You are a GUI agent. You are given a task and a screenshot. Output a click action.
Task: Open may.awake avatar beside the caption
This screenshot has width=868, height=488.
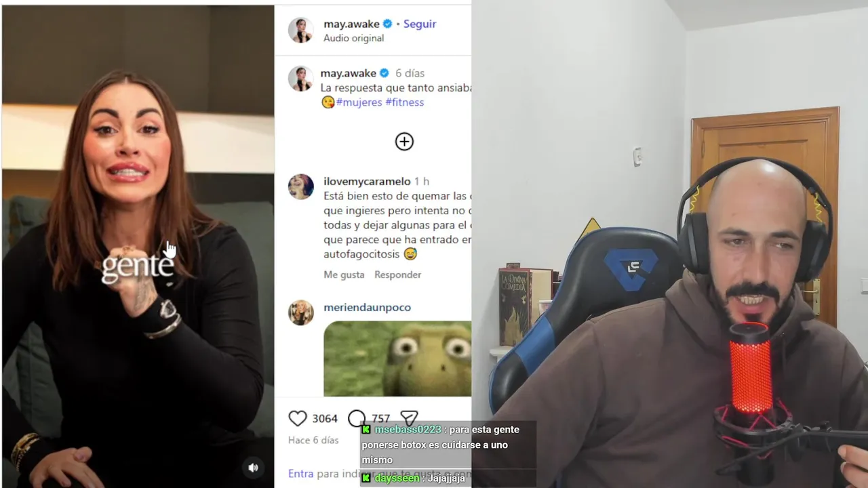tap(300, 79)
